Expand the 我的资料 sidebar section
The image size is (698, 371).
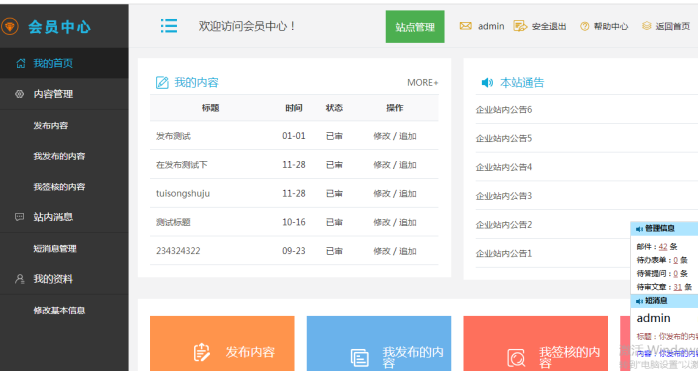click(64, 279)
